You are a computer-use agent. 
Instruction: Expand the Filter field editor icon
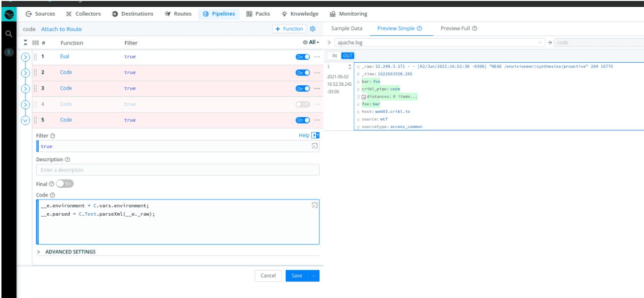(x=315, y=146)
